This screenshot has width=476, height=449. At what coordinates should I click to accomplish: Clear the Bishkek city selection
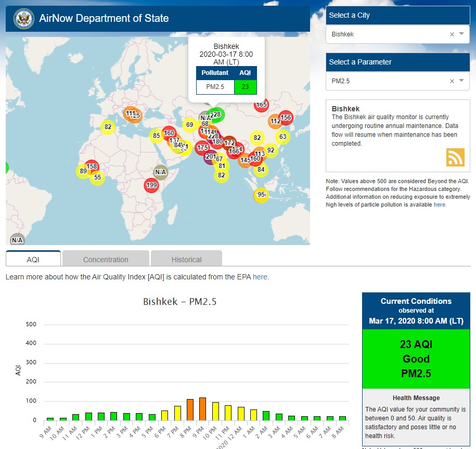tap(452, 34)
